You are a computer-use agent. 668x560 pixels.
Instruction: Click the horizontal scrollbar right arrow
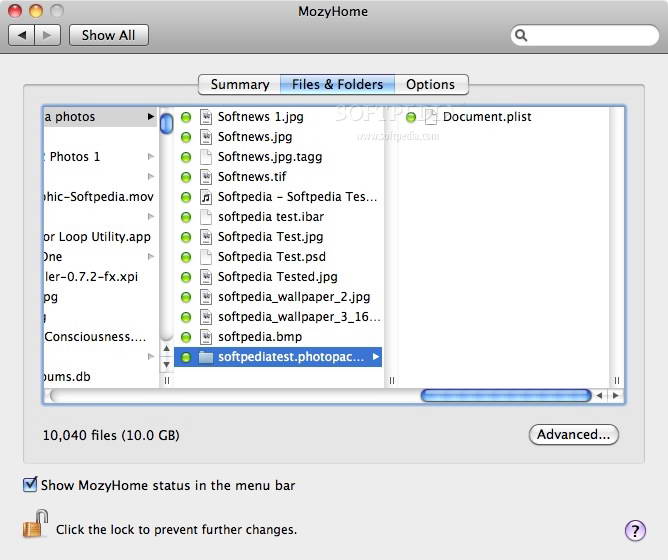(615, 395)
